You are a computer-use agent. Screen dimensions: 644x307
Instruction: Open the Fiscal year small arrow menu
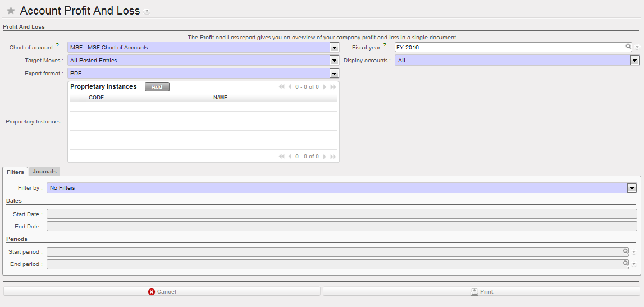point(637,47)
